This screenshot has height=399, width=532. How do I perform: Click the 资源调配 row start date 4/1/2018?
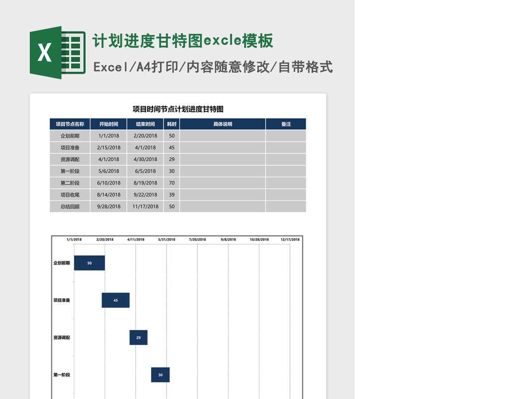109,160
